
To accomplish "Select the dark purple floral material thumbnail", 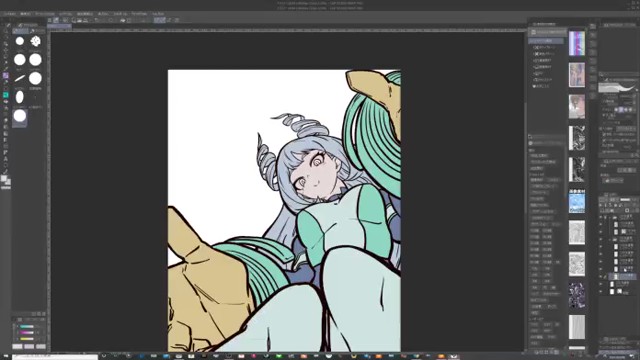I will (x=577, y=296).
